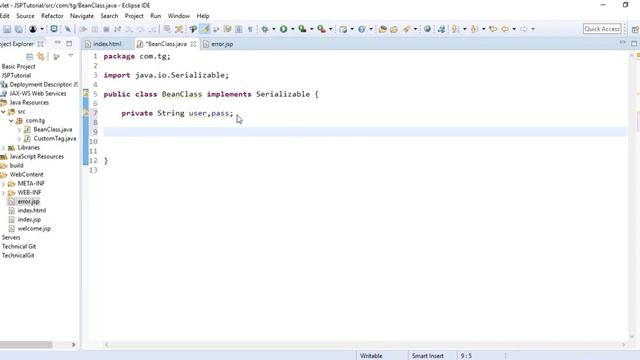Open the Run icon's dropdown arrow

pos(292,29)
